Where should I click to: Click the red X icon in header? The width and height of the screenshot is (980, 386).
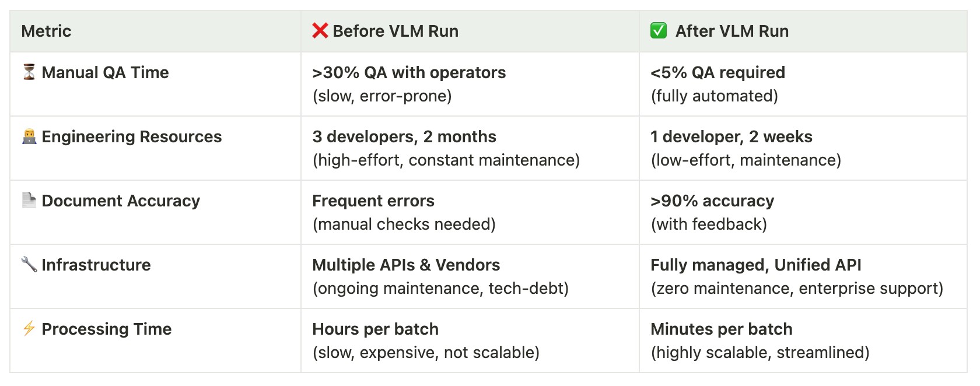point(320,30)
